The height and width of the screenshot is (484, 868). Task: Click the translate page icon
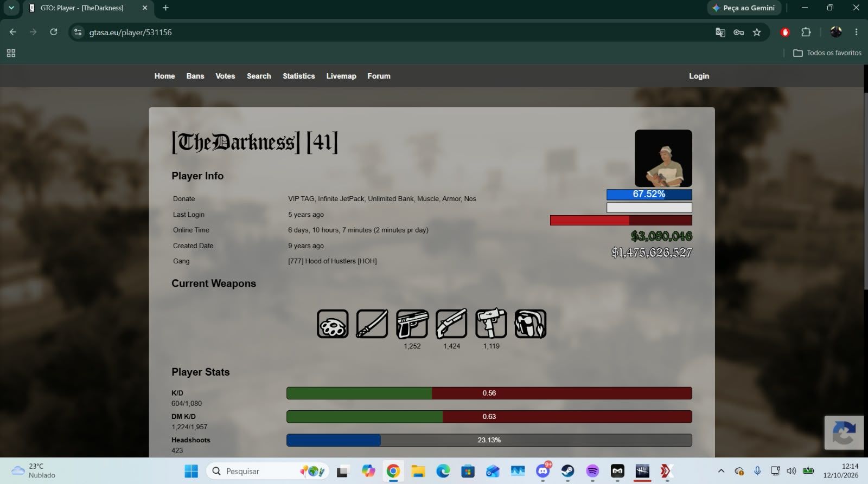pyautogui.click(x=720, y=33)
